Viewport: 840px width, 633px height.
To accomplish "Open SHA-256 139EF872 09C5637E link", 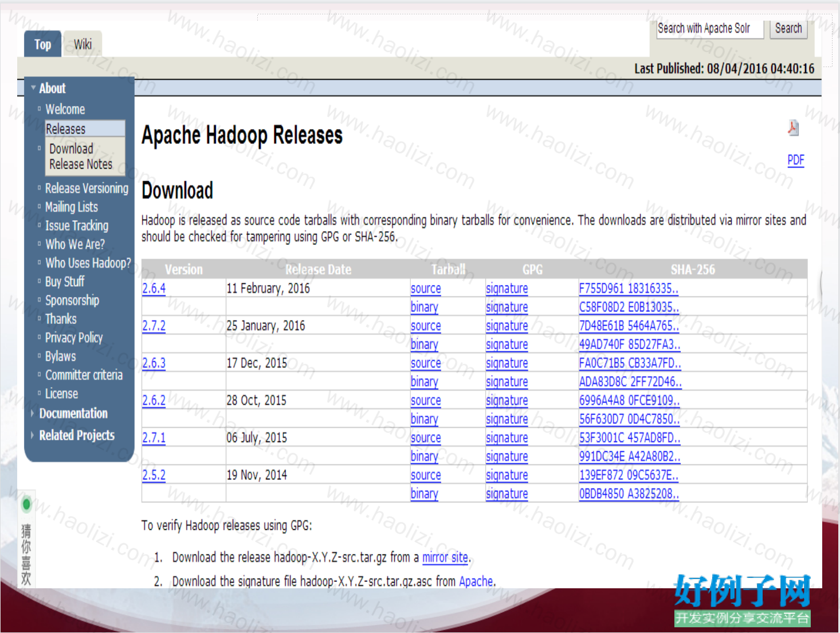I will pyautogui.click(x=629, y=475).
